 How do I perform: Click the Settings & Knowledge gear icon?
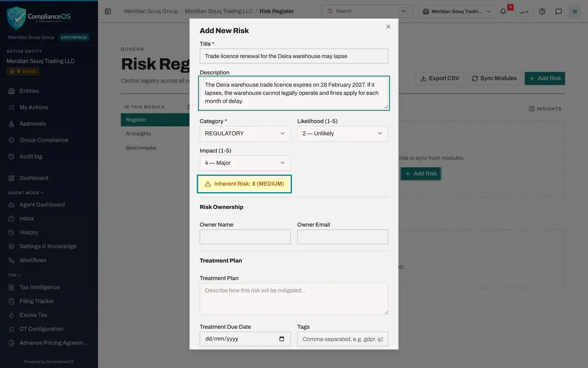(x=11, y=246)
